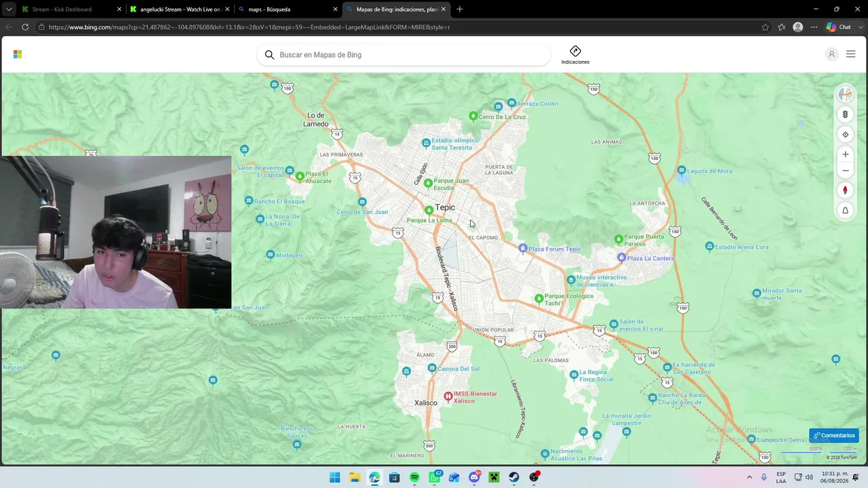868x488 pixels.
Task: Click the Xalisco town label
Action: pos(426,403)
